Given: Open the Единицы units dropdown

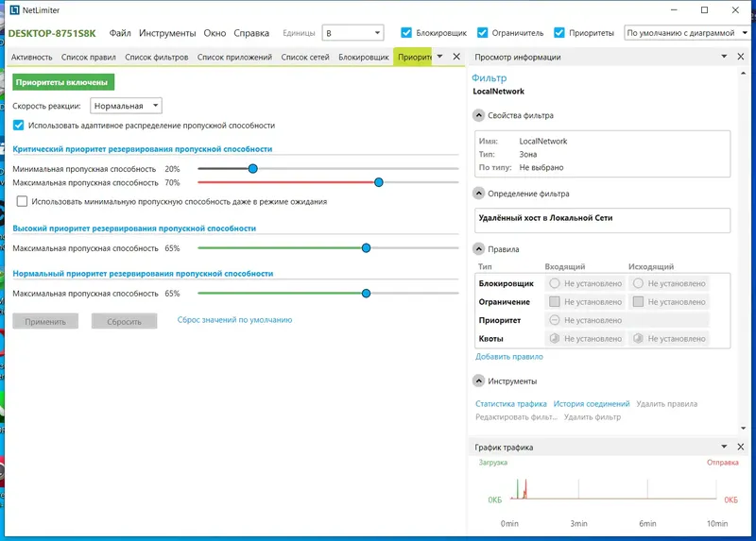Looking at the screenshot, I should [x=352, y=33].
